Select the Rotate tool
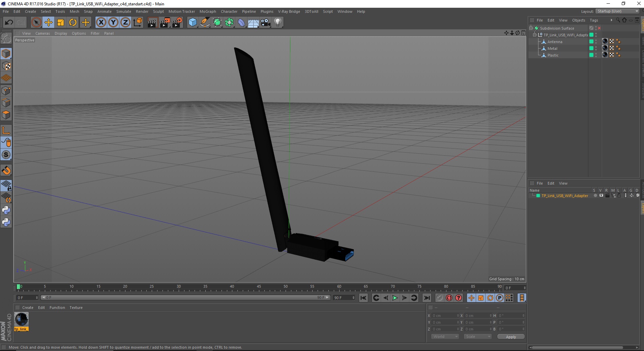 point(73,23)
